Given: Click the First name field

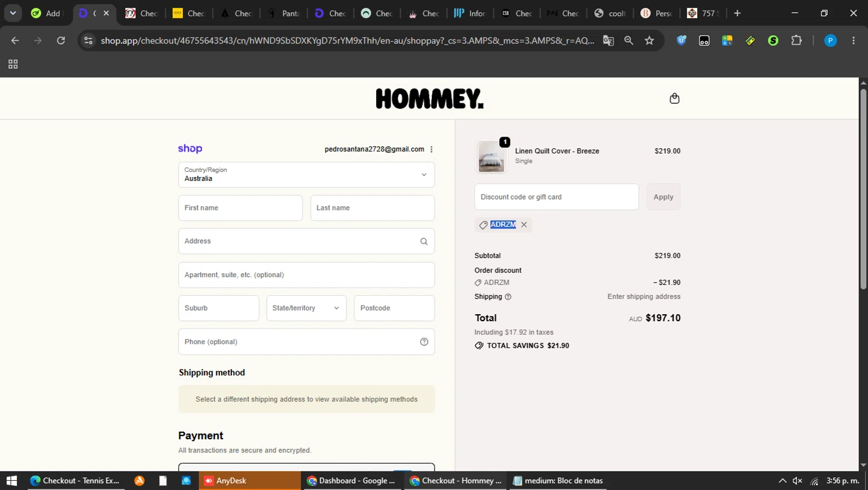Looking at the screenshot, I should [x=240, y=208].
